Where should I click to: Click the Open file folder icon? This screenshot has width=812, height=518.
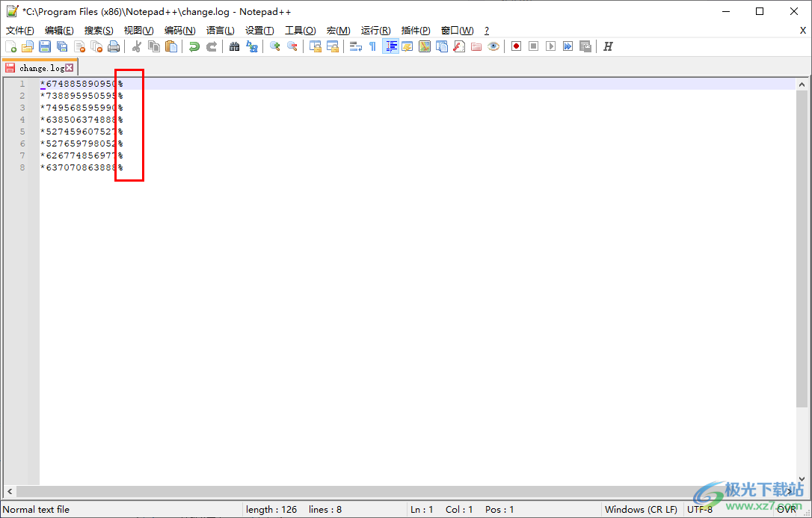coord(28,46)
